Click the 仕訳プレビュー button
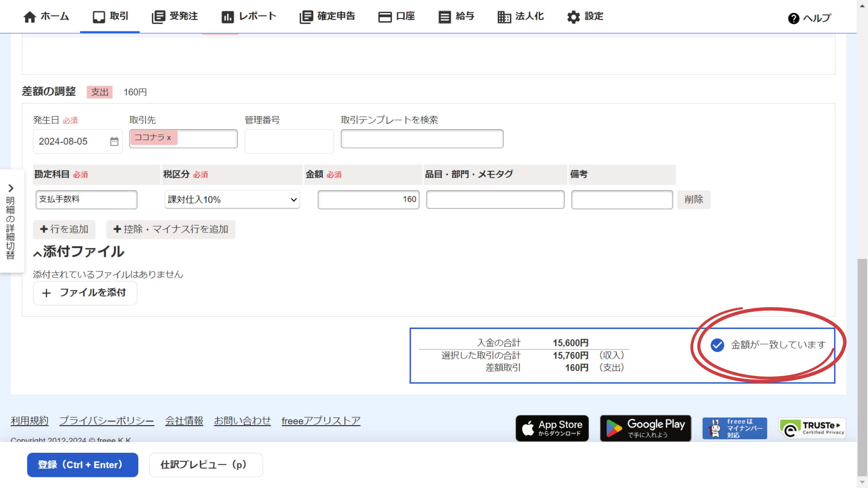 [206, 465]
